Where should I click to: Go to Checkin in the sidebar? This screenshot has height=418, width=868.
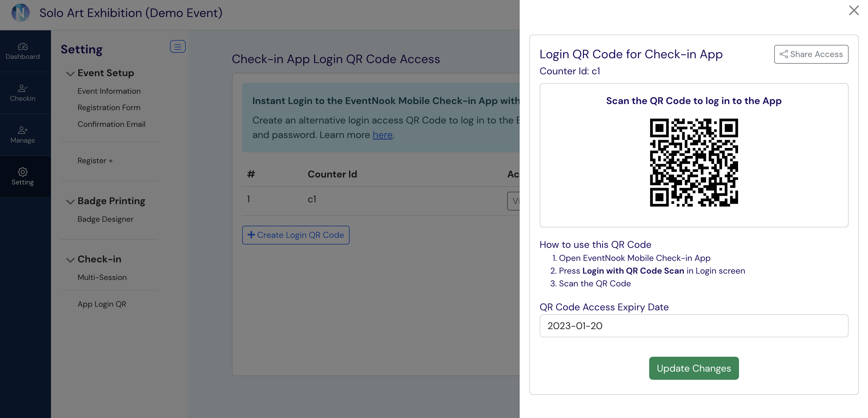click(22, 93)
